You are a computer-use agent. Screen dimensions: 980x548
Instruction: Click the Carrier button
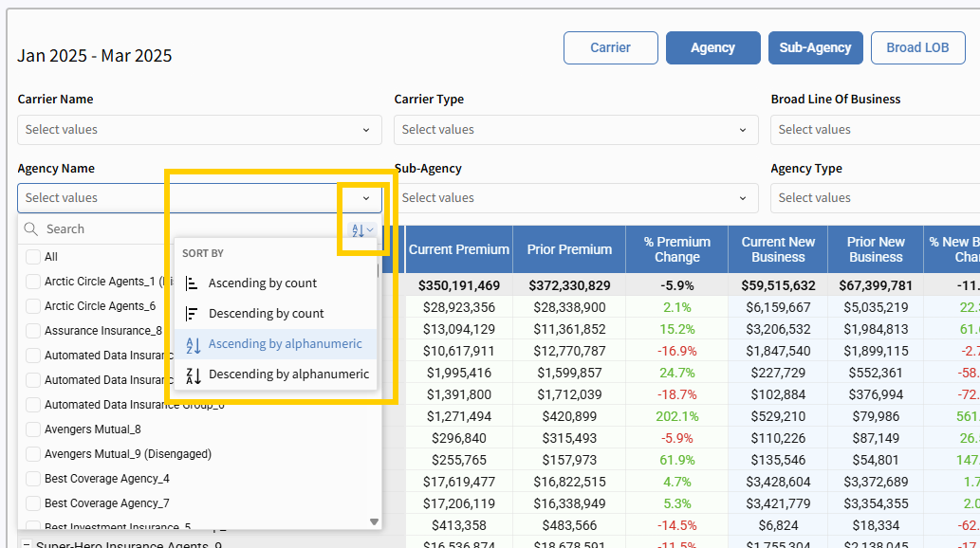pyautogui.click(x=610, y=48)
